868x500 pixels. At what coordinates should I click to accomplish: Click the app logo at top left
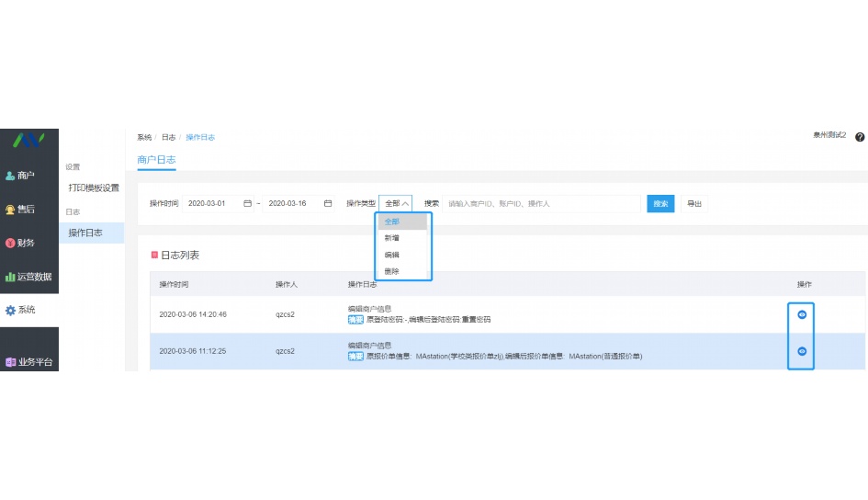(x=28, y=141)
